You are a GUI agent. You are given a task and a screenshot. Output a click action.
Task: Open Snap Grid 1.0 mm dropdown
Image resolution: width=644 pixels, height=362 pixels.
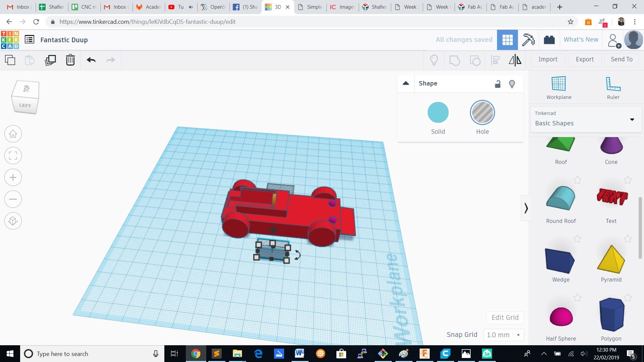(x=503, y=335)
